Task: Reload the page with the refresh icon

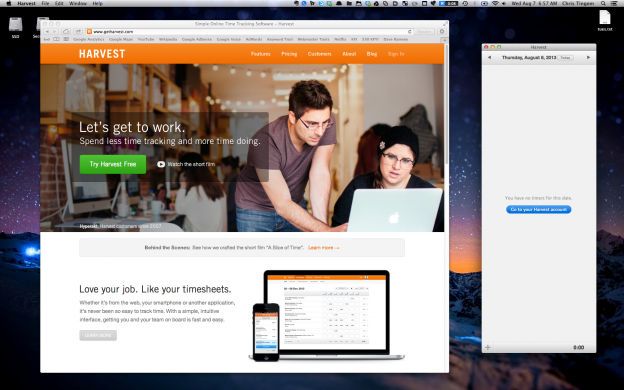Action: [410, 31]
